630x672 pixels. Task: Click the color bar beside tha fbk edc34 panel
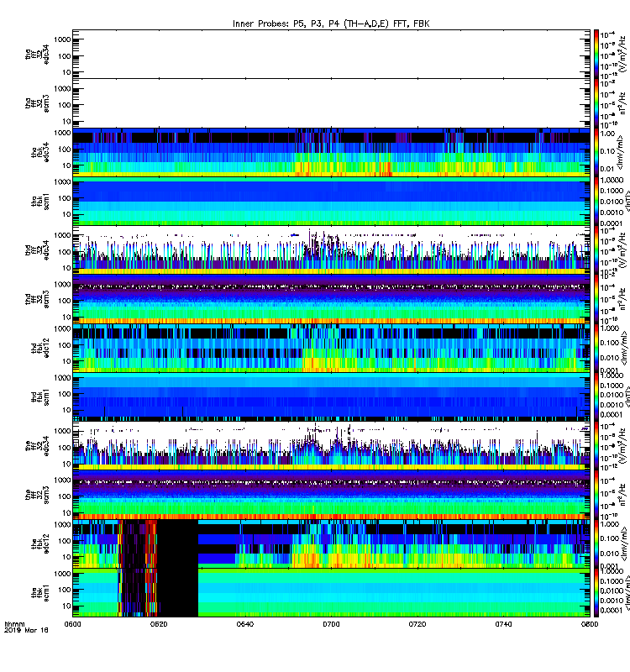pyautogui.click(x=596, y=152)
